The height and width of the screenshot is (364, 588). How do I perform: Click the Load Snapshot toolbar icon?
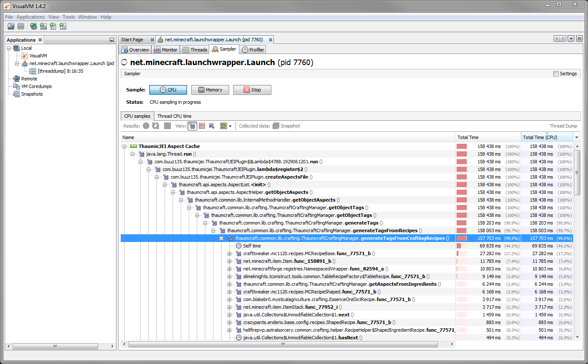tap(11, 26)
